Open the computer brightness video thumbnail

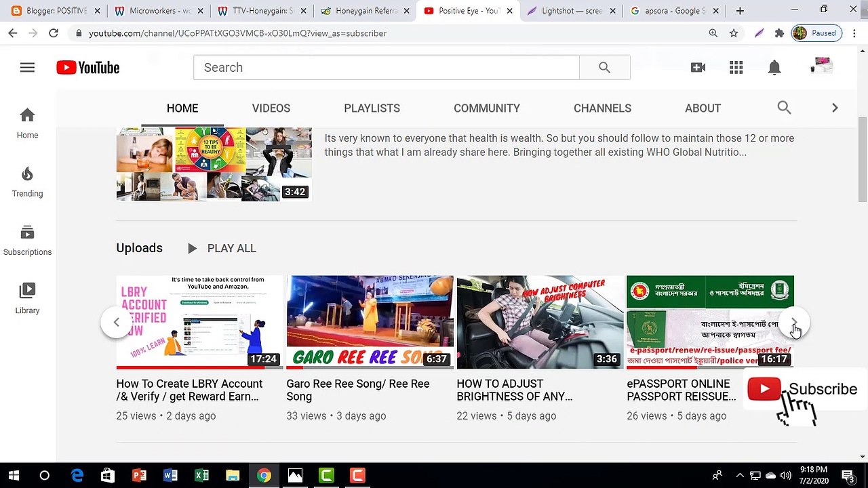coord(540,322)
